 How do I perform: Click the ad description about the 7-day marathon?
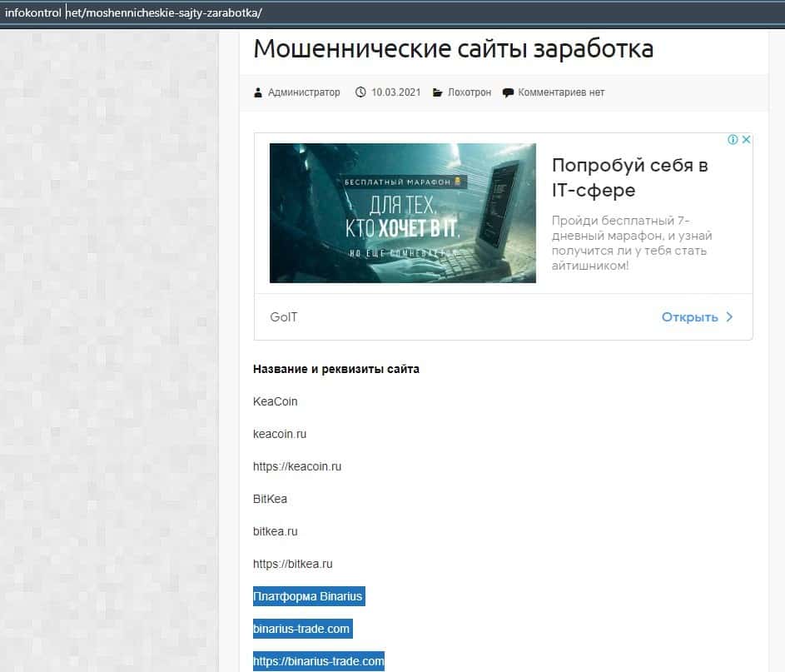coord(632,243)
